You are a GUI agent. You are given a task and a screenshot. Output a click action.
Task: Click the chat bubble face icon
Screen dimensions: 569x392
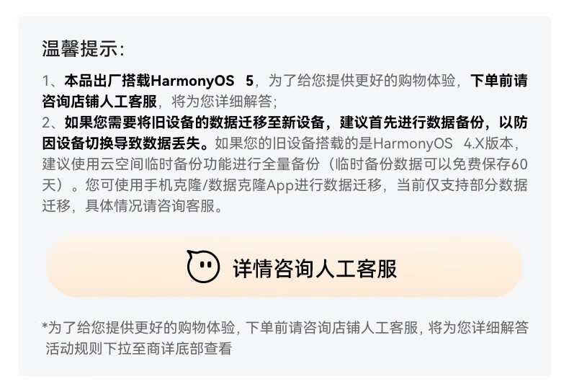(x=203, y=267)
